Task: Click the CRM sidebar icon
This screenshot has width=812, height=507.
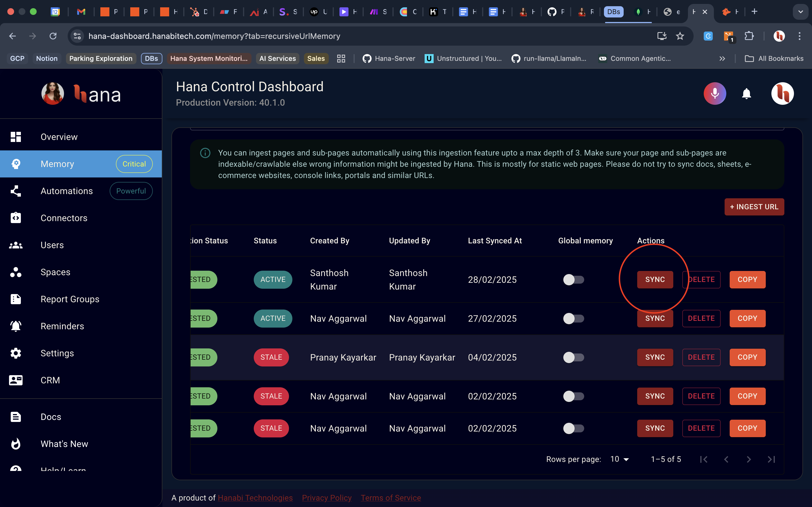Action: (x=16, y=380)
